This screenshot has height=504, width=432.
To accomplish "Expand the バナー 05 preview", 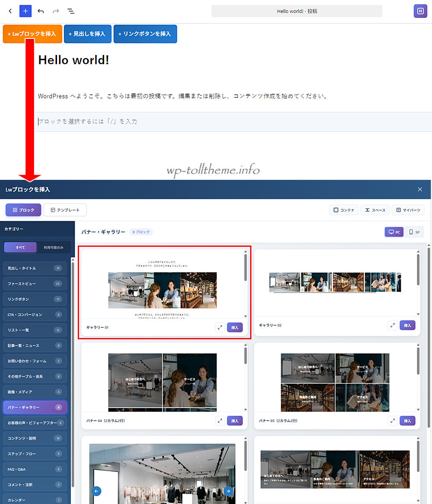I will [393, 421].
